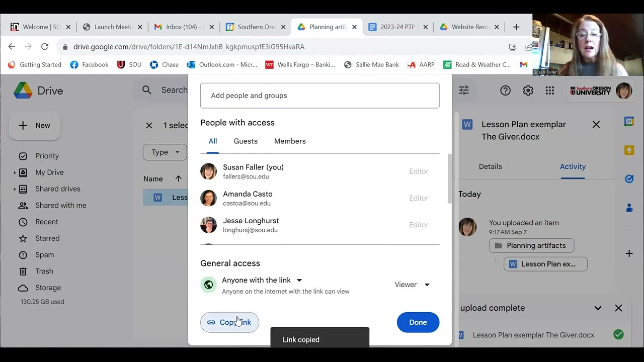Viewport: 644px width, 362px height.
Task: Open Google Calendar from side panel
Action: coord(629,122)
